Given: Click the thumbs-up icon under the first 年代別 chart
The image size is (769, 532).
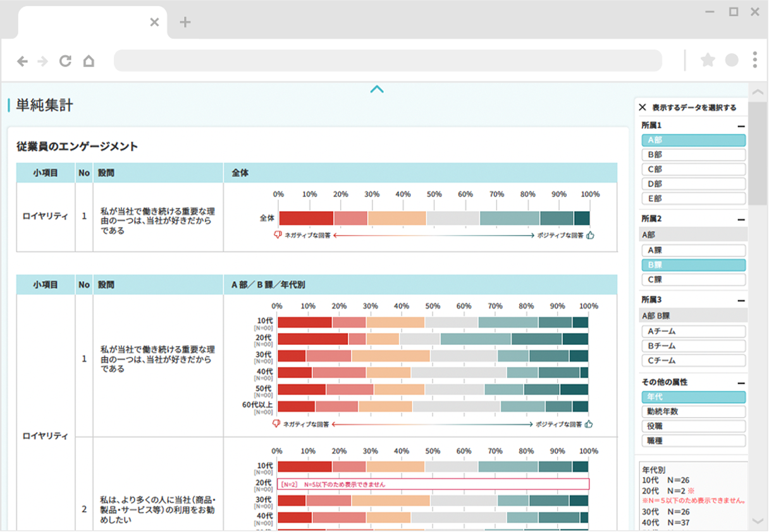Looking at the screenshot, I should 589,424.
